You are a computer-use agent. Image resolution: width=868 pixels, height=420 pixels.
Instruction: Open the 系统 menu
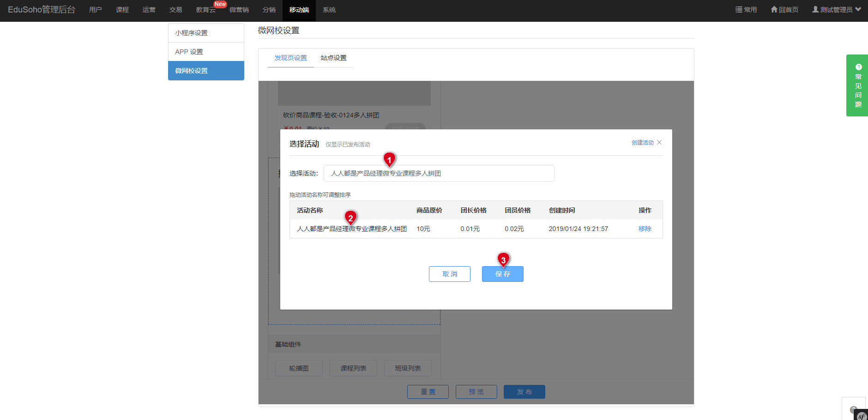(329, 10)
